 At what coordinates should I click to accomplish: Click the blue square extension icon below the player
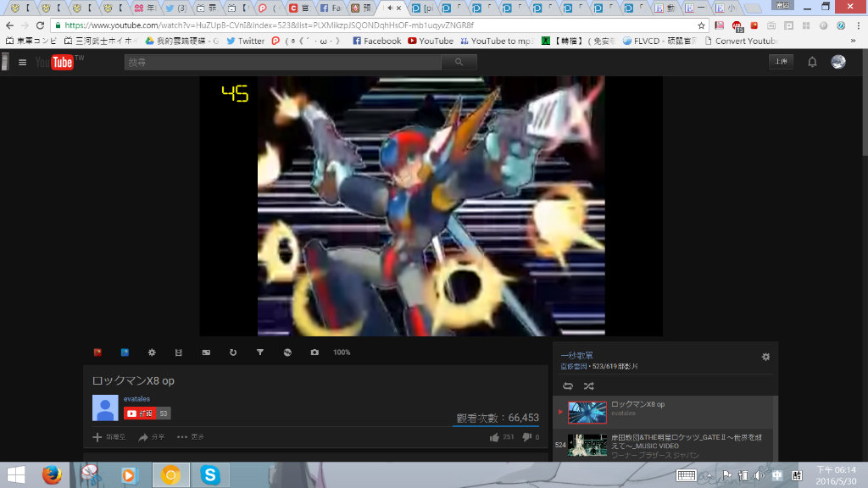tap(125, 352)
